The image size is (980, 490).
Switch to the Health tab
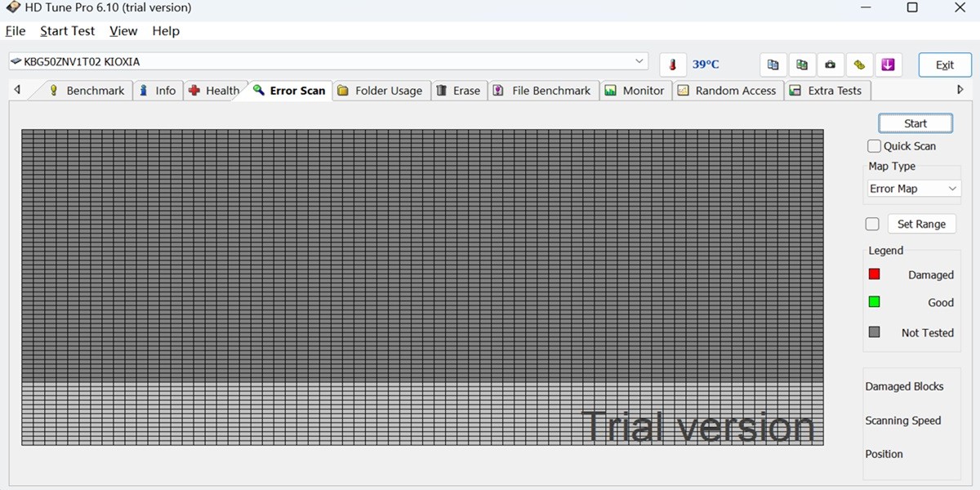coord(214,91)
